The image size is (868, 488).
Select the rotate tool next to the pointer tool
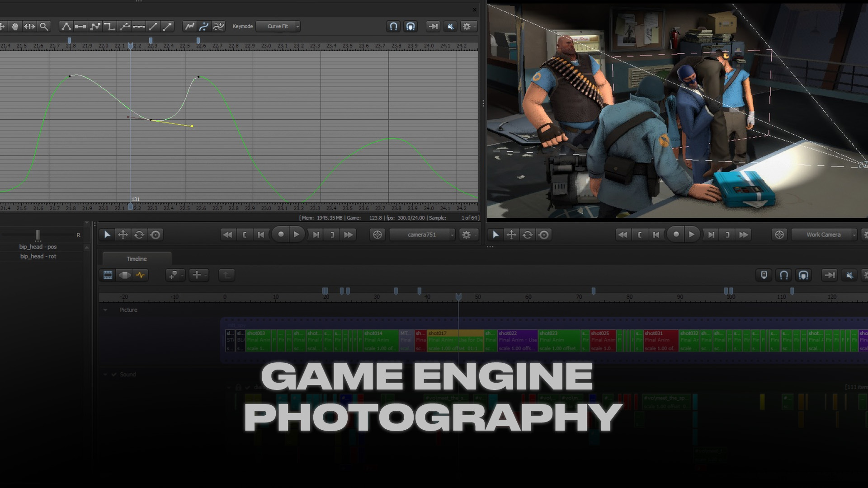[x=139, y=235]
